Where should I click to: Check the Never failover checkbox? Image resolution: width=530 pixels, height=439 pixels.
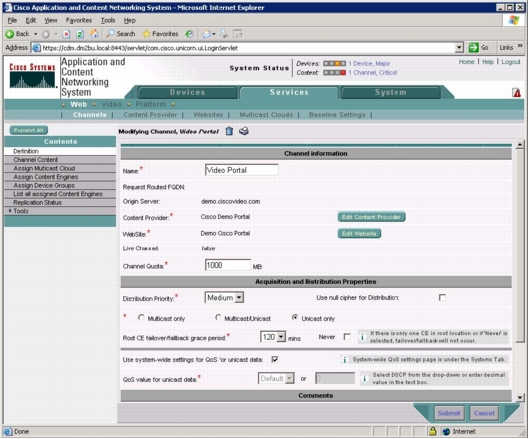click(x=347, y=337)
